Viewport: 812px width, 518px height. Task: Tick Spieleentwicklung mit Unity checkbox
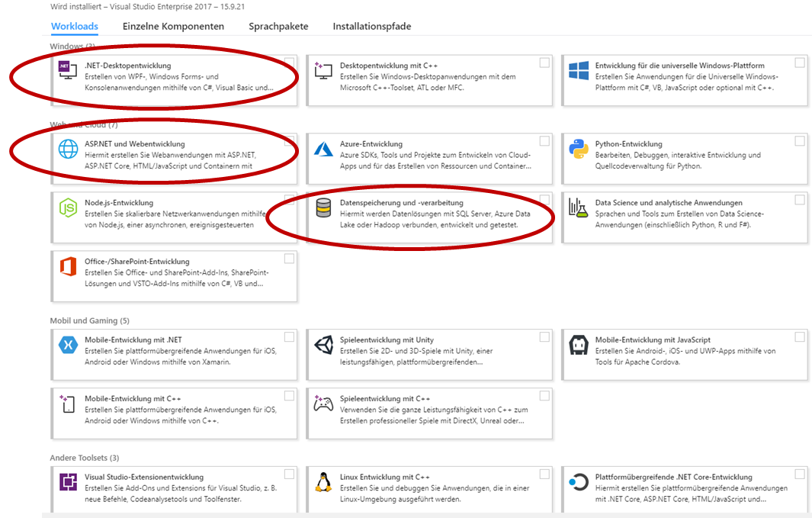pyautogui.click(x=544, y=336)
